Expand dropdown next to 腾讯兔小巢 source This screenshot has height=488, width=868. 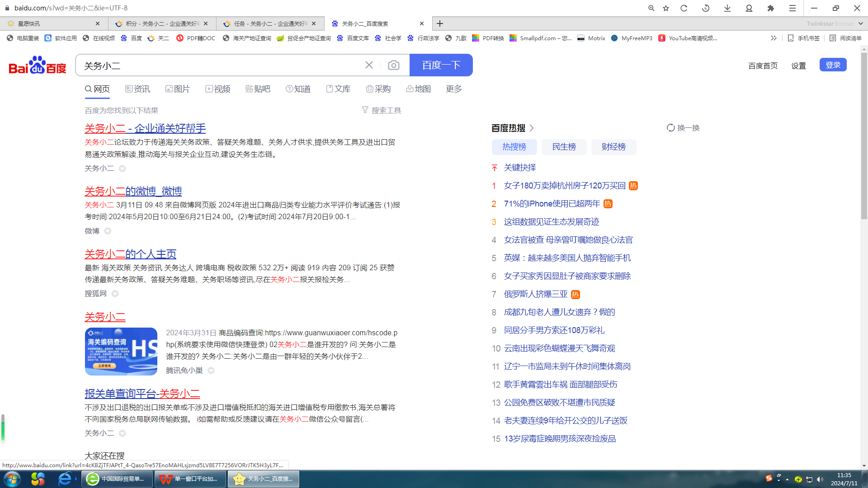(x=211, y=371)
